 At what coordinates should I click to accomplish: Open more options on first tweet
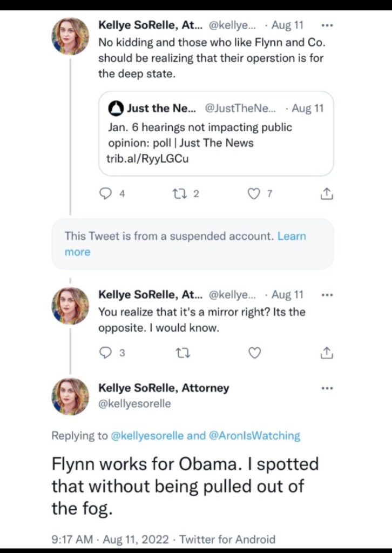327,25
